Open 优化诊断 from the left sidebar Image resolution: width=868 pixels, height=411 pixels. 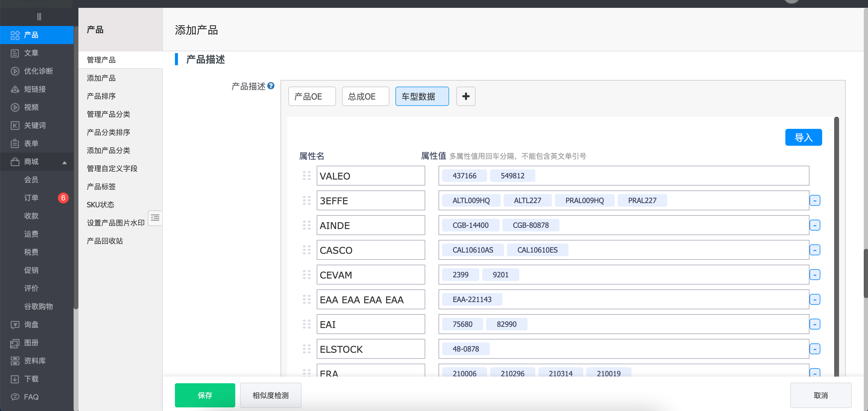pyautogui.click(x=38, y=71)
